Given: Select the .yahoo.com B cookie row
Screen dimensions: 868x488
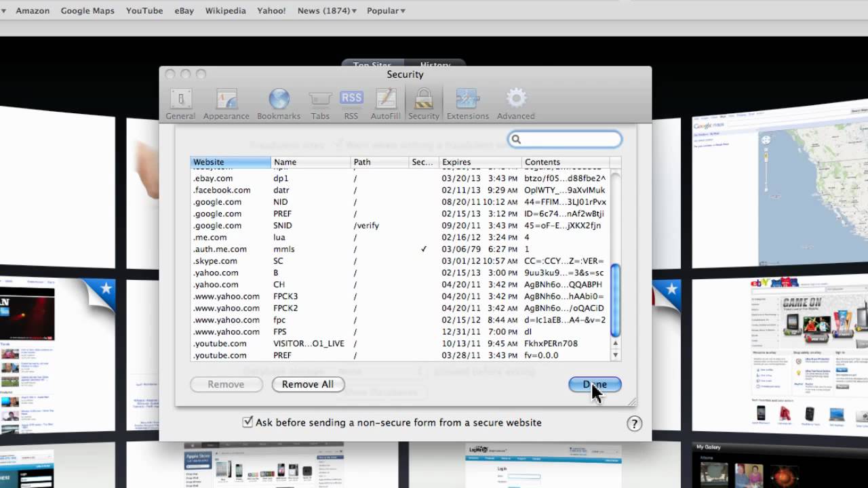Looking at the screenshot, I should (x=400, y=272).
